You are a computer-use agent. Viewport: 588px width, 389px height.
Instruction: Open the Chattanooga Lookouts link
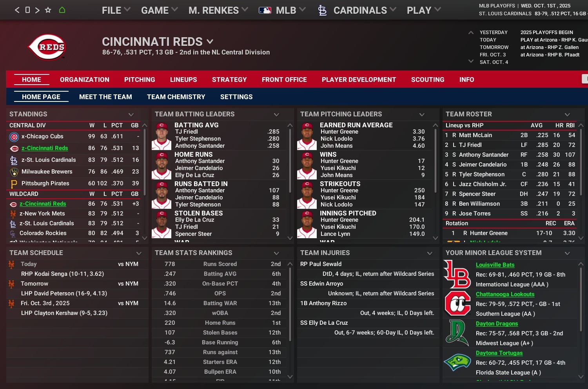[505, 294]
